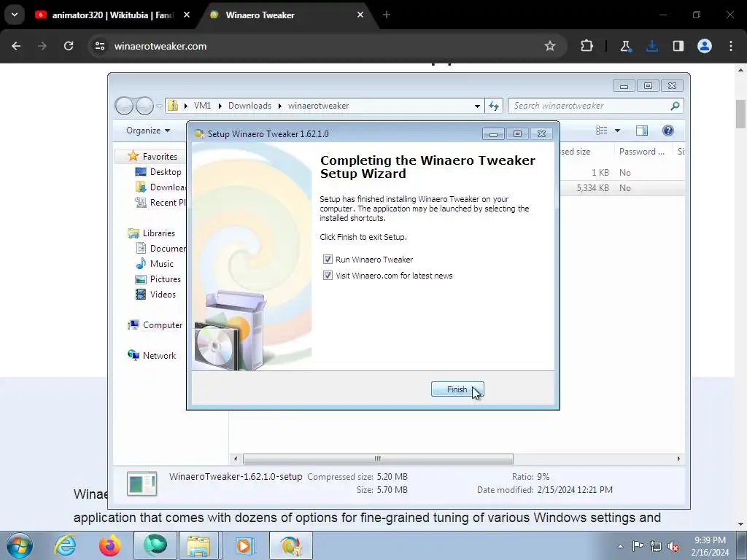Open the Windows Start menu
The image size is (747, 560).
click(20, 545)
